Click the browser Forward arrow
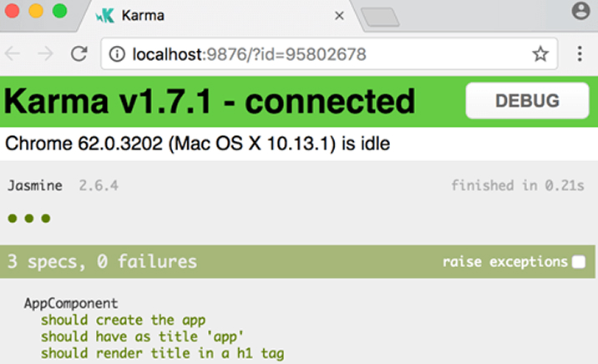Viewport: 598px width, 364px height. (46, 54)
